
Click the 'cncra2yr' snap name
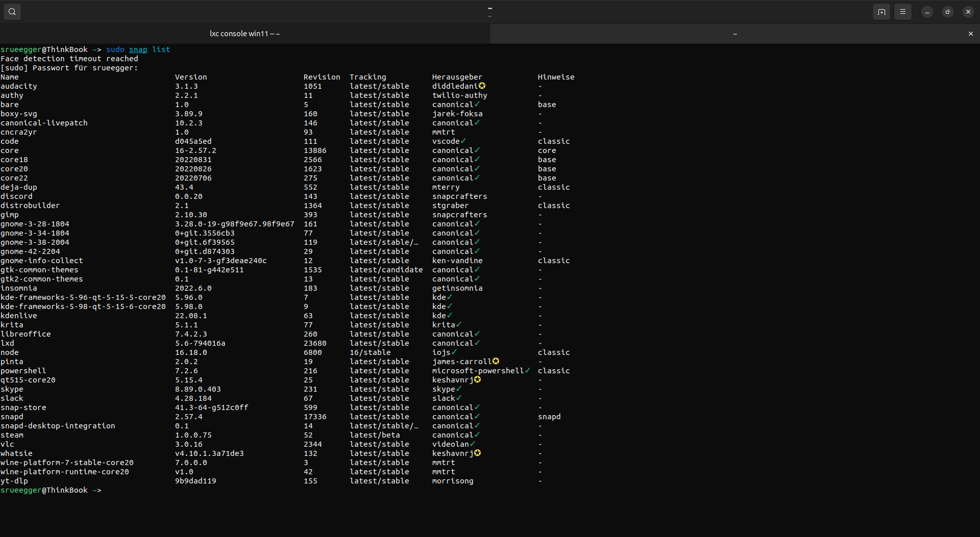point(19,132)
